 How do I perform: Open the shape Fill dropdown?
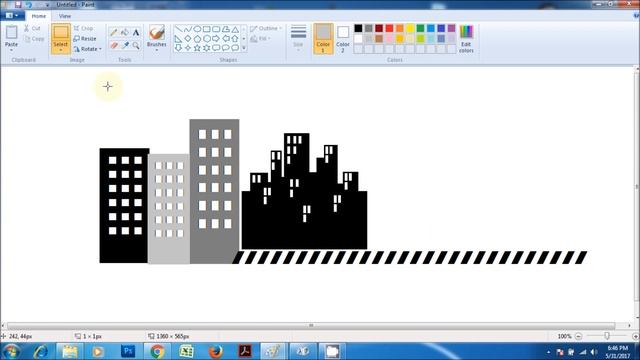point(260,39)
